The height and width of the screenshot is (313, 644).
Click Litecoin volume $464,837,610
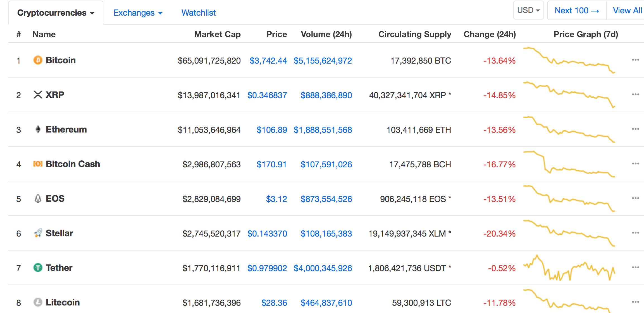326,303
